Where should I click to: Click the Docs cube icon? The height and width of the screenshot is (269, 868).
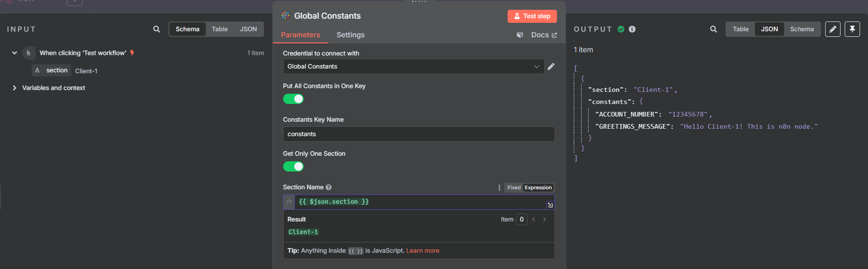coord(520,35)
